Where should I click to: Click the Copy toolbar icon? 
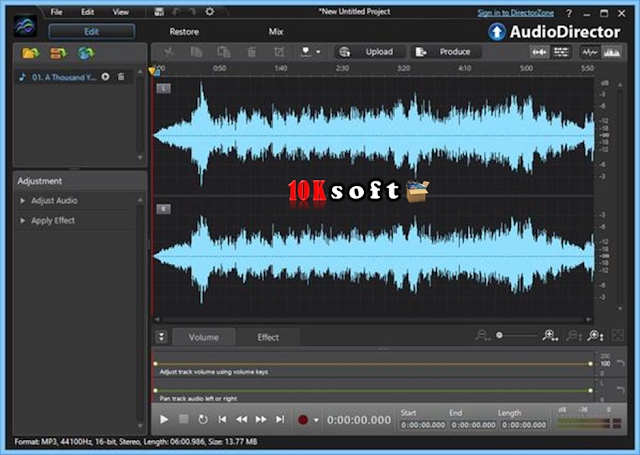196,52
